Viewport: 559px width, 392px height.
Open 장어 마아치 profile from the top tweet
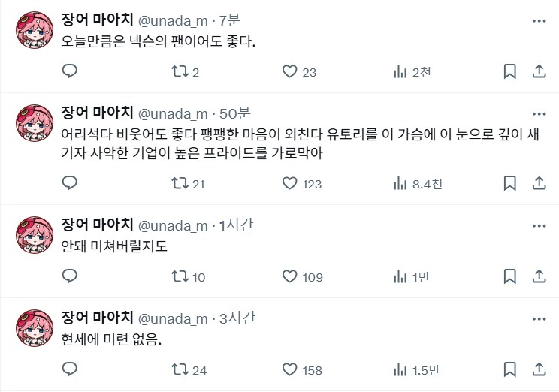98,20
